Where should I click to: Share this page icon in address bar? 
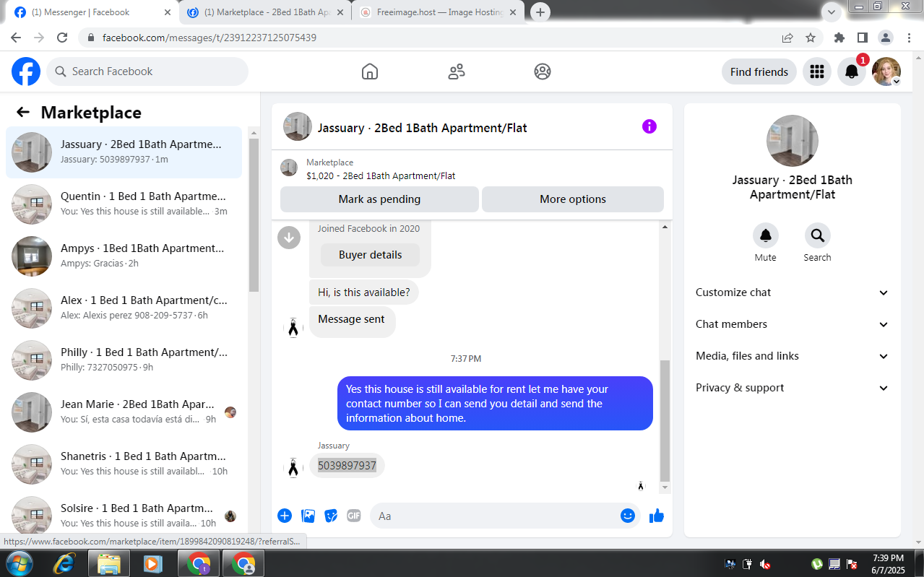click(x=787, y=38)
